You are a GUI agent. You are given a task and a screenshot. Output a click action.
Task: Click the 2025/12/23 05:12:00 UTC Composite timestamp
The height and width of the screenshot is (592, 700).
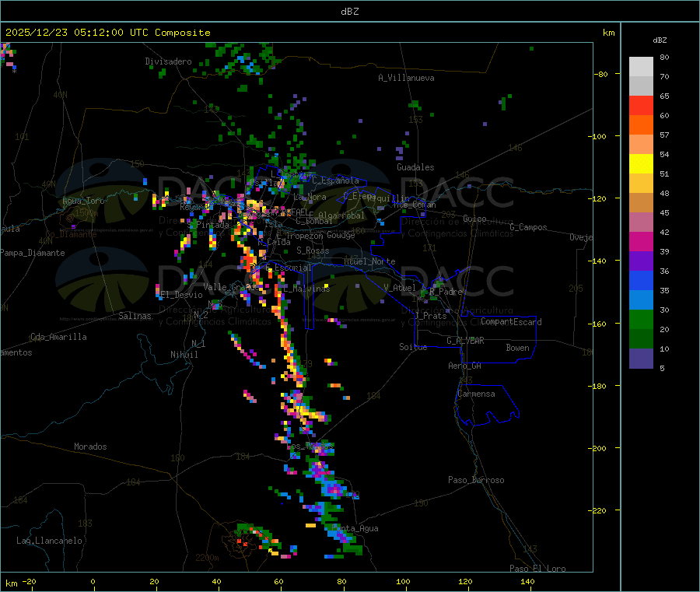pos(107,33)
